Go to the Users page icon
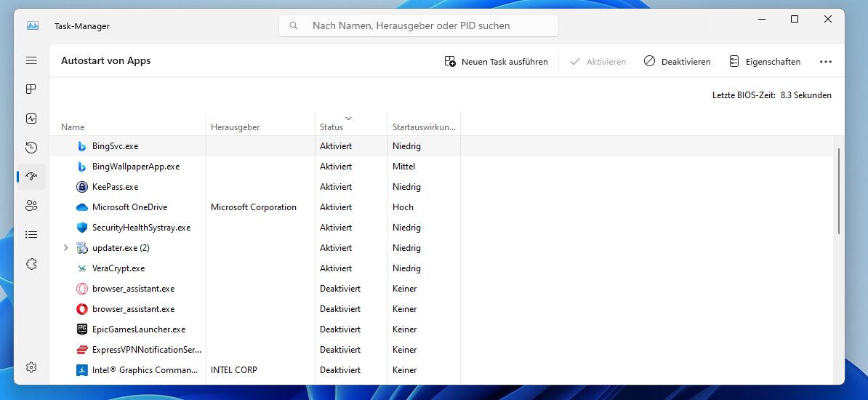868x400 pixels. pos(31,206)
